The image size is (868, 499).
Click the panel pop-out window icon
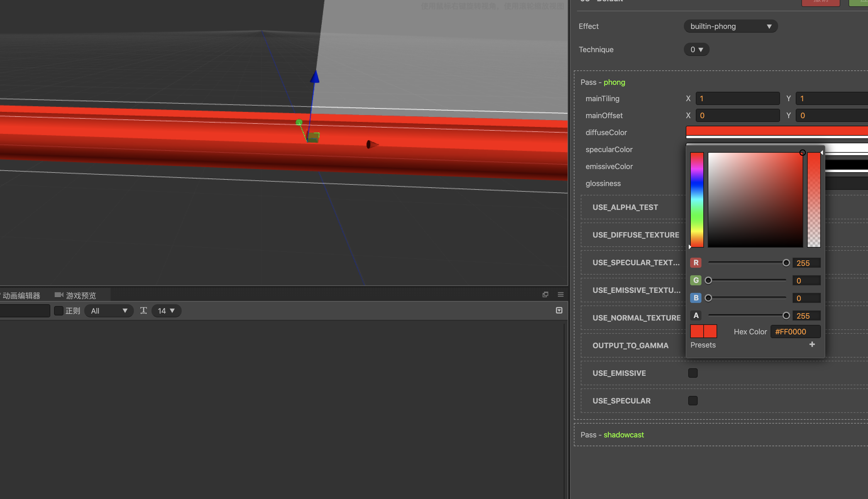pos(545,294)
